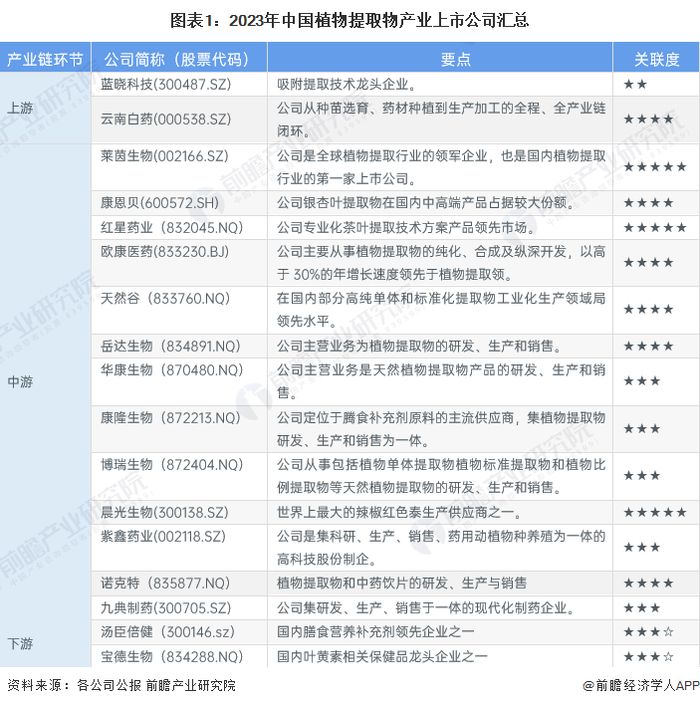Click the source note '资料来源：各公司公报 前瞻产业研究院'
The height and width of the screenshot is (706, 700).
point(121,685)
